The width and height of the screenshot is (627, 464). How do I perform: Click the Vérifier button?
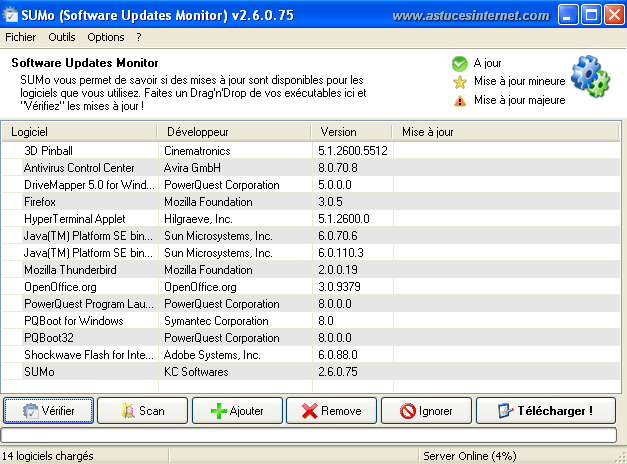tap(48, 410)
